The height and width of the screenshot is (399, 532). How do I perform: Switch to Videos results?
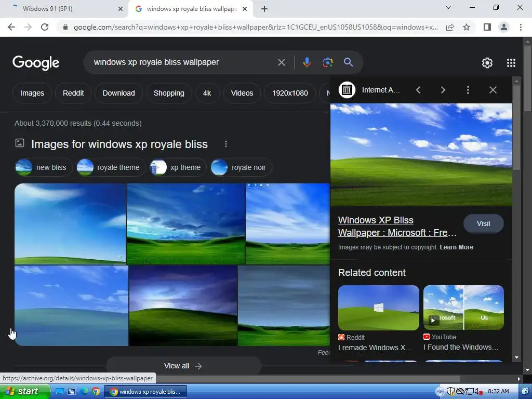tap(242, 93)
